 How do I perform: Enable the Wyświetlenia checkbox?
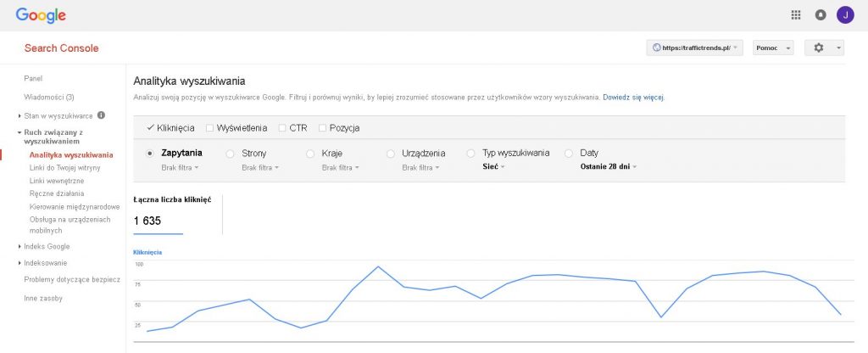pyautogui.click(x=209, y=128)
